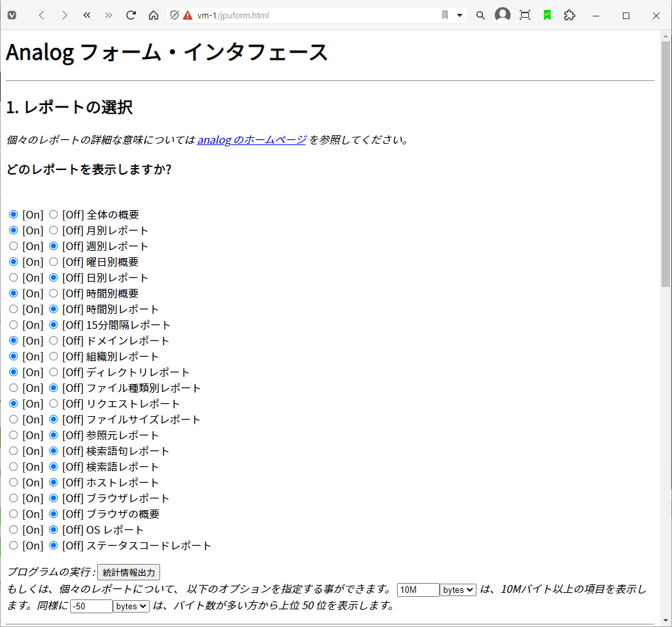Turn On the ファイル種類別レポート report
The image size is (672, 627).
tap(13, 388)
